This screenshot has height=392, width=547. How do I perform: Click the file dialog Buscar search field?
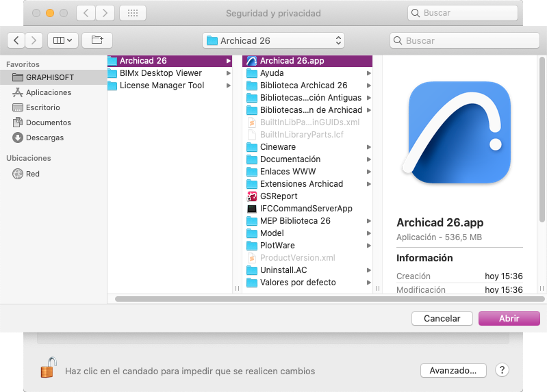point(465,40)
